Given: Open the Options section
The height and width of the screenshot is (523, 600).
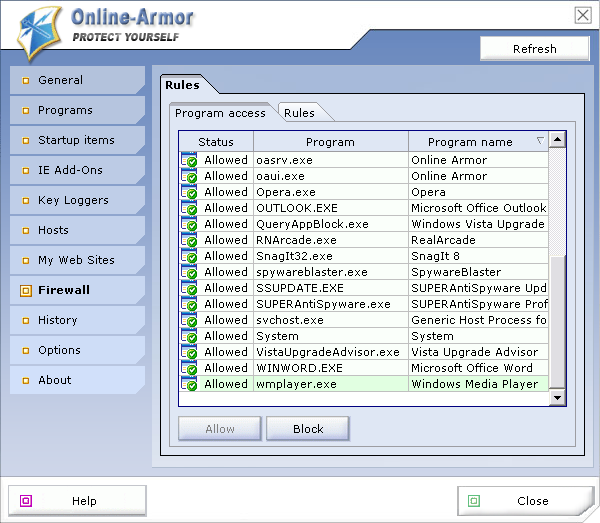Looking at the screenshot, I should click(x=77, y=350).
